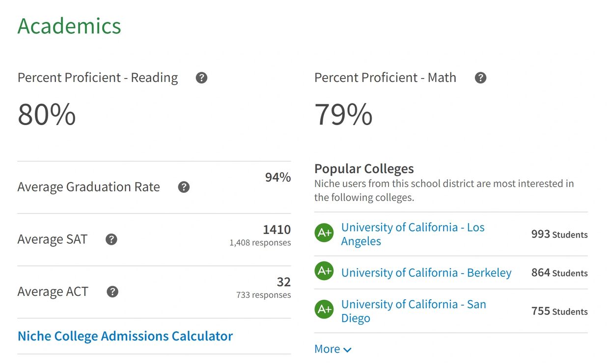The image size is (609, 364).
Task: Click the question mark next to Average SAT
Action: pos(111,239)
